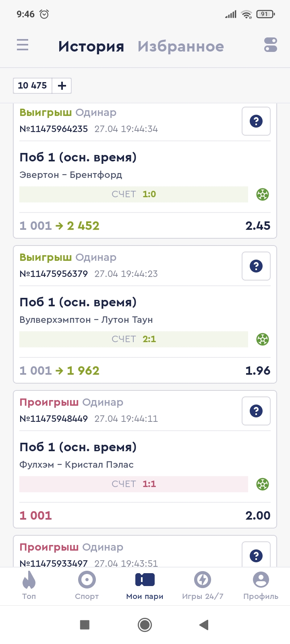Tap football icon for Вулверхэмптон – Лутон Таун

[x=263, y=339]
